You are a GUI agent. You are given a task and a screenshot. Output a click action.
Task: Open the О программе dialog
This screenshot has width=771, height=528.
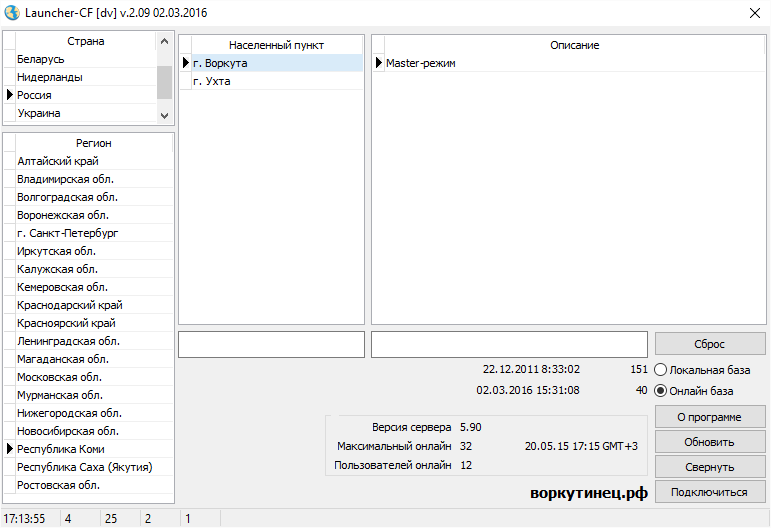click(710, 416)
